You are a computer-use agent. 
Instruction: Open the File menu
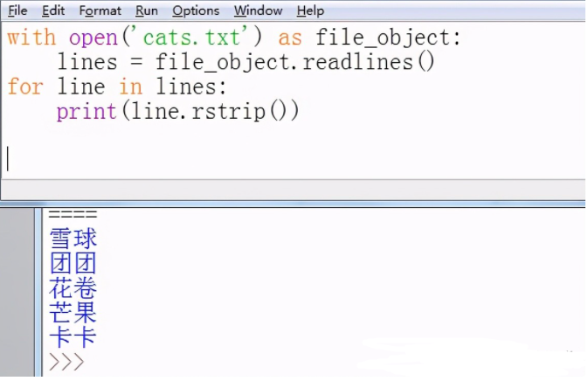17,10
